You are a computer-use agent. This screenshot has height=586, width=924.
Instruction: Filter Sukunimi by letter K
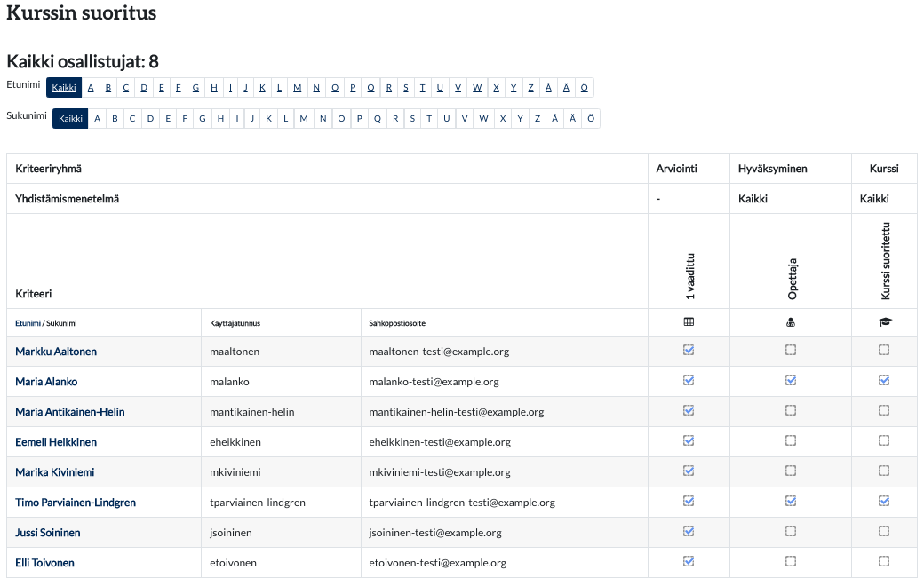[x=268, y=119]
